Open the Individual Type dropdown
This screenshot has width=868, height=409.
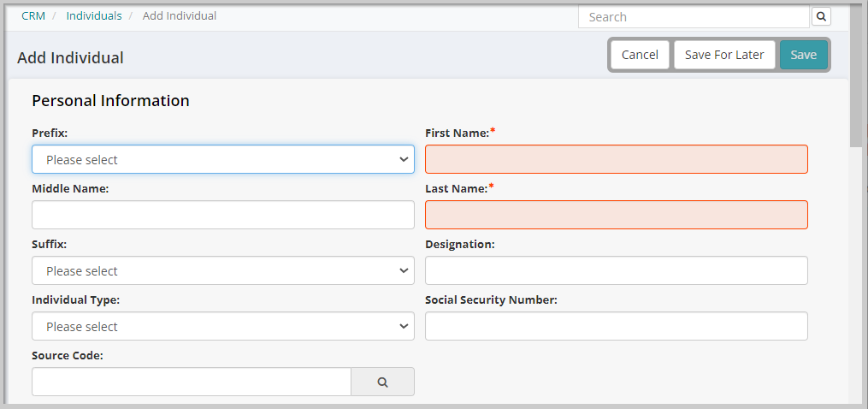223,326
